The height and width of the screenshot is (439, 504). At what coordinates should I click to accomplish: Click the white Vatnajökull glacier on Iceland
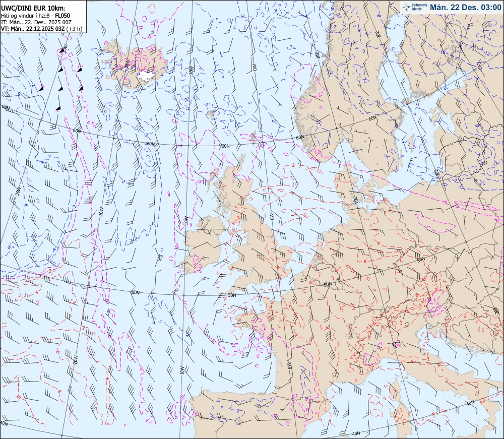(x=147, y=77)
